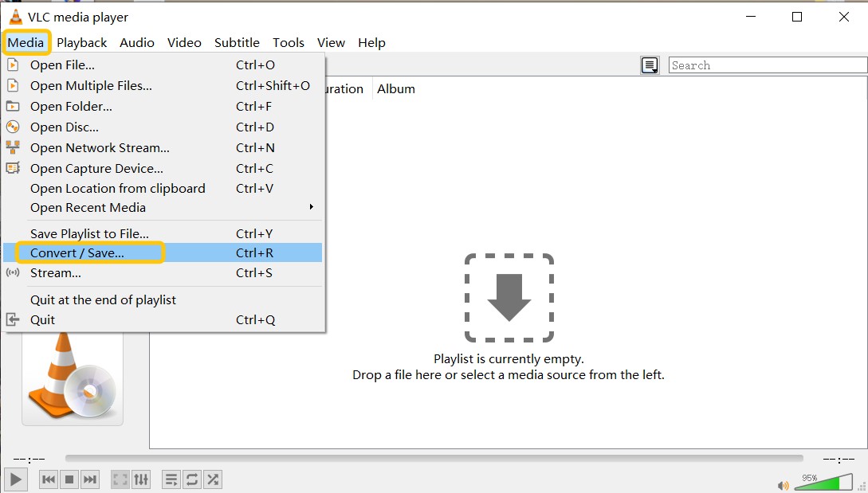Jump back to the previous media item

click(x=49, y=479)
